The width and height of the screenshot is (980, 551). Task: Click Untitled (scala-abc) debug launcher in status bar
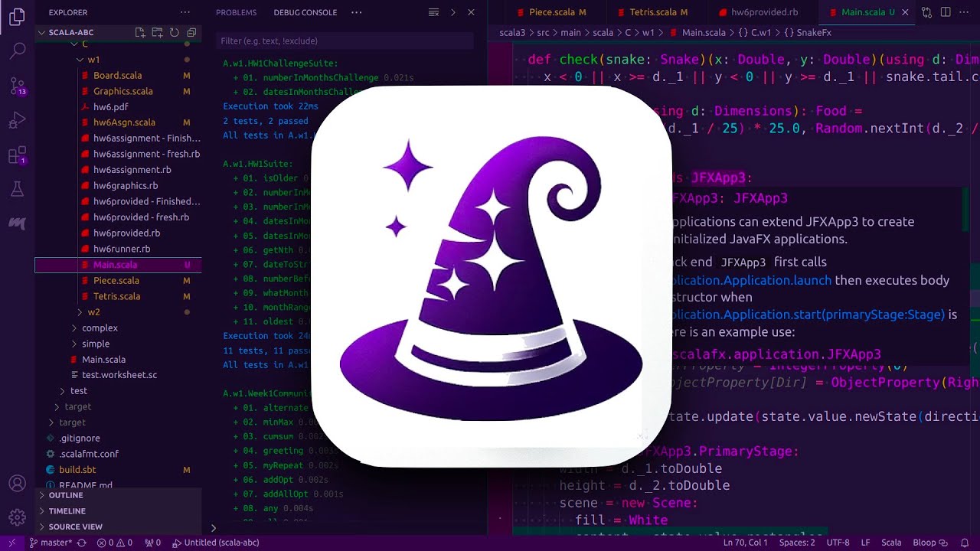click(x=216, y=543)
